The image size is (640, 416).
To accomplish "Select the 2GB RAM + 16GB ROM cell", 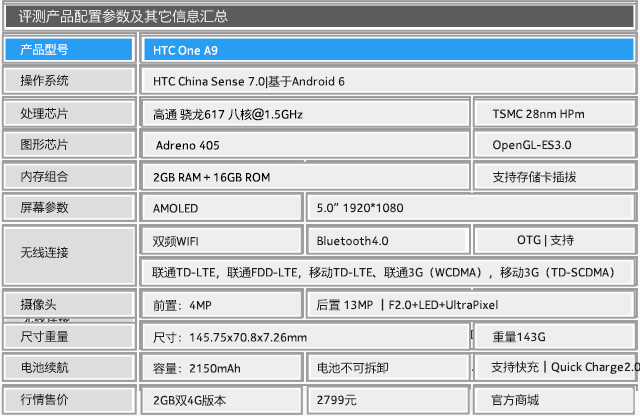I will [304, 177].
